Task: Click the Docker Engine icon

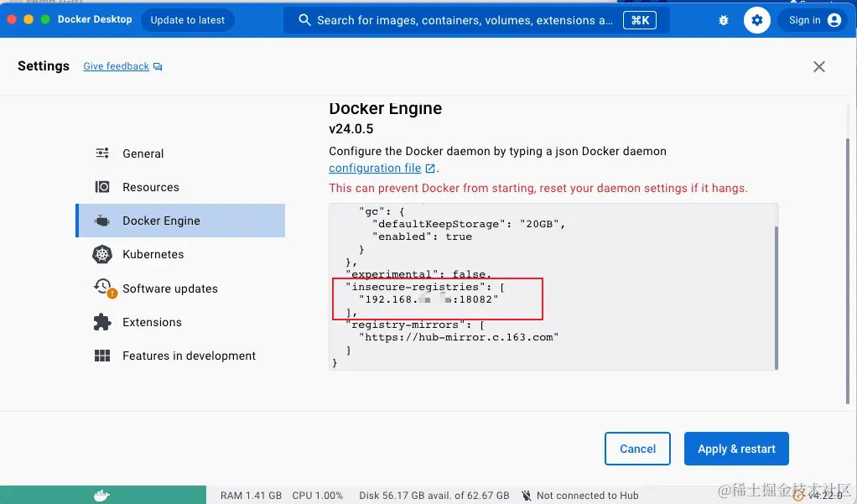Action: point(102,221)
